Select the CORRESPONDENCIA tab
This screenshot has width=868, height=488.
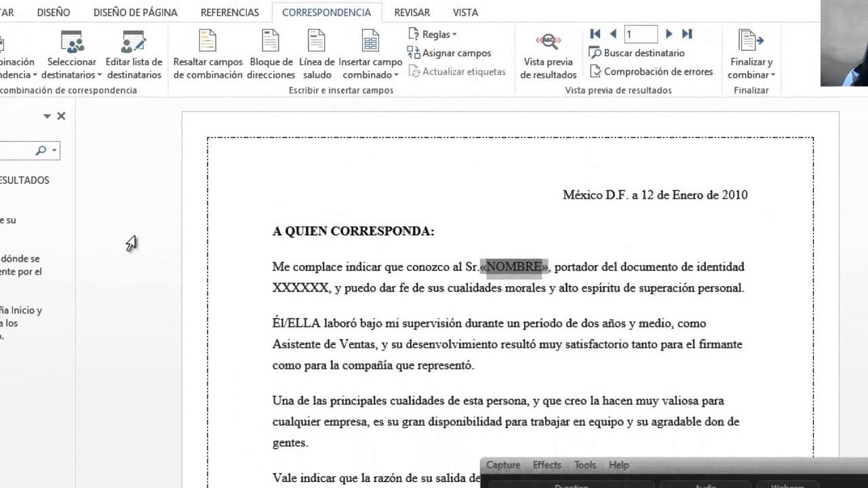[x=327, y=12]
